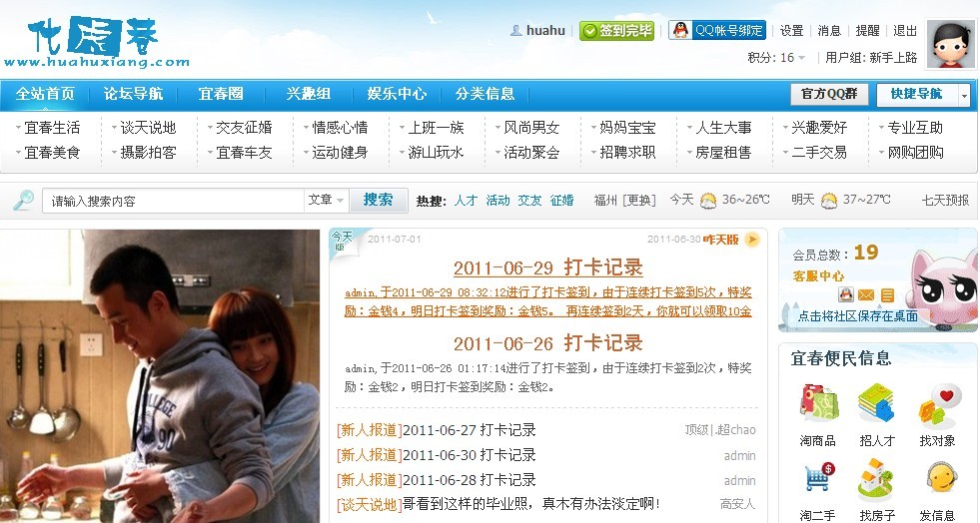The image size is (980, 523).
Task: Click the magnifier search icon
Action: (x=24, y=201)
